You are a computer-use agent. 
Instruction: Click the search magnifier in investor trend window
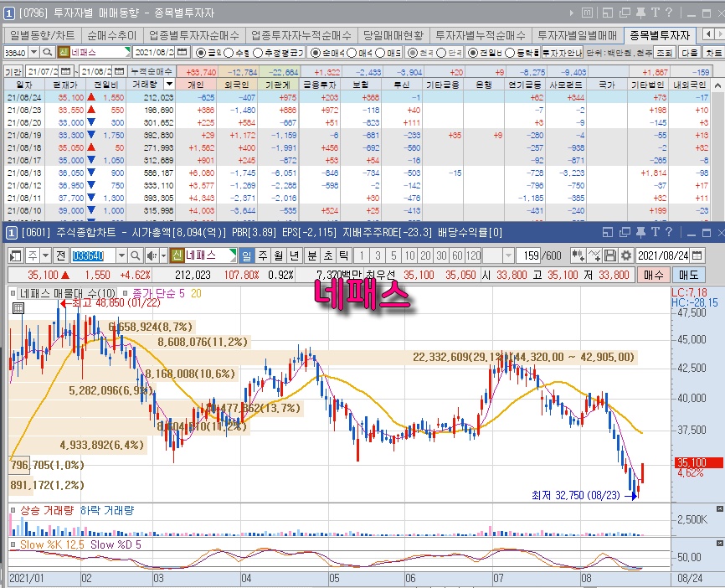47,53
